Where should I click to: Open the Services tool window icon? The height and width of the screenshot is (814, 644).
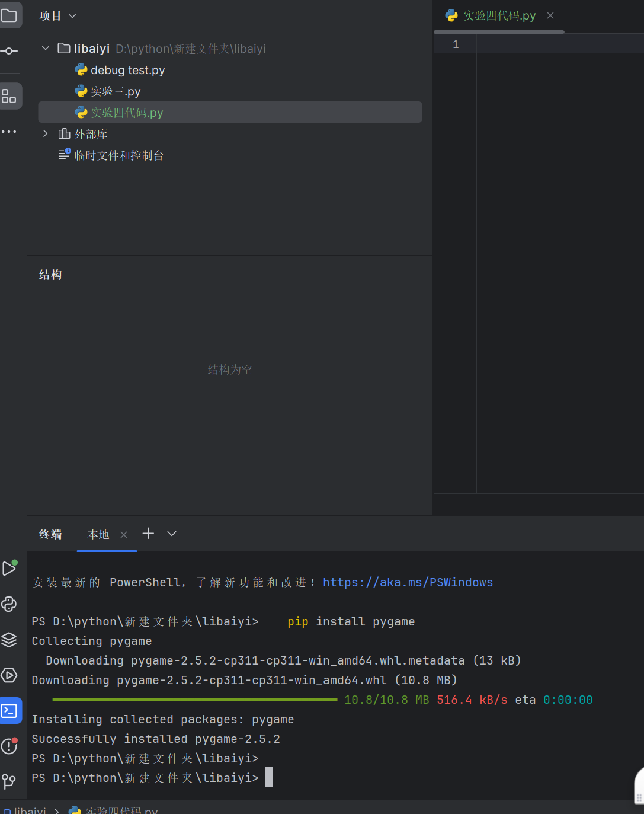point(9,675)
